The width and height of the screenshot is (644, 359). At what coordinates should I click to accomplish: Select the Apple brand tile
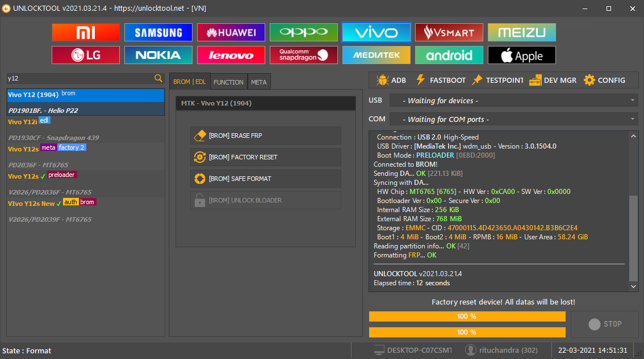tap(521, 55)
